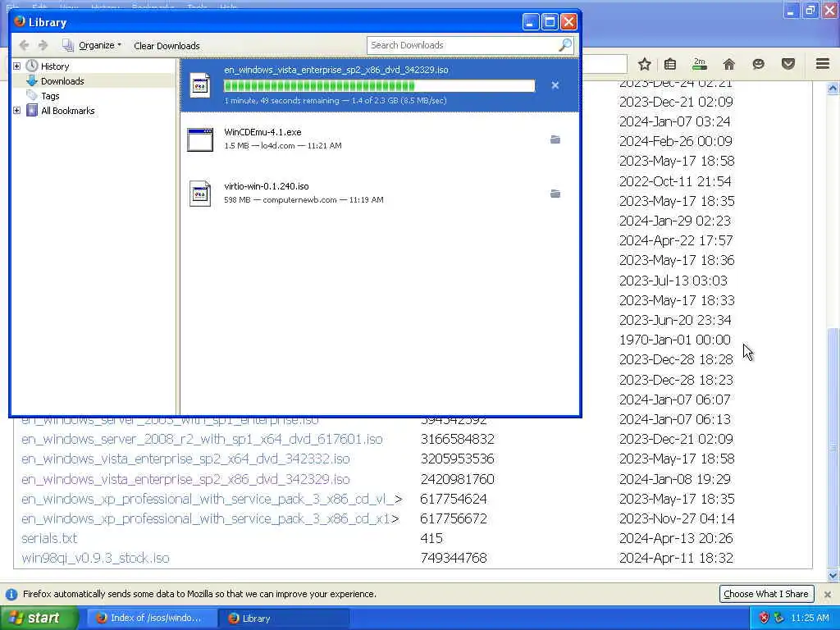The image size is (840, 630).
Task: Click Choose What I Share button
Action: click(766, 594)
